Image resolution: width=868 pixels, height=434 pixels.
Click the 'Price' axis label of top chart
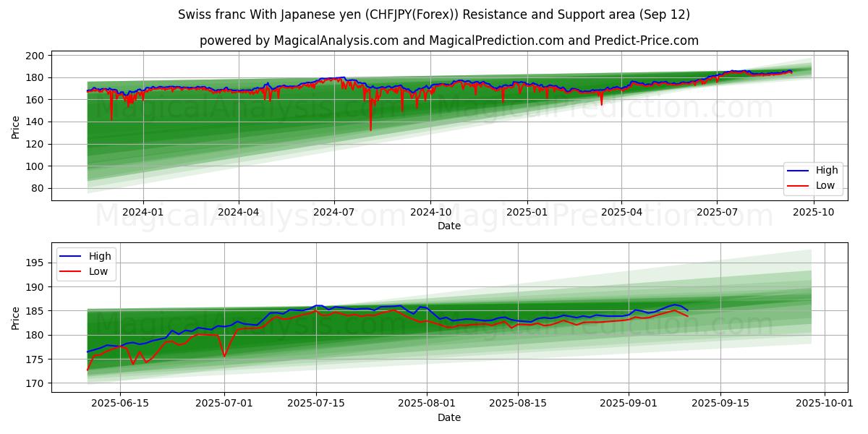click(16, 127)
